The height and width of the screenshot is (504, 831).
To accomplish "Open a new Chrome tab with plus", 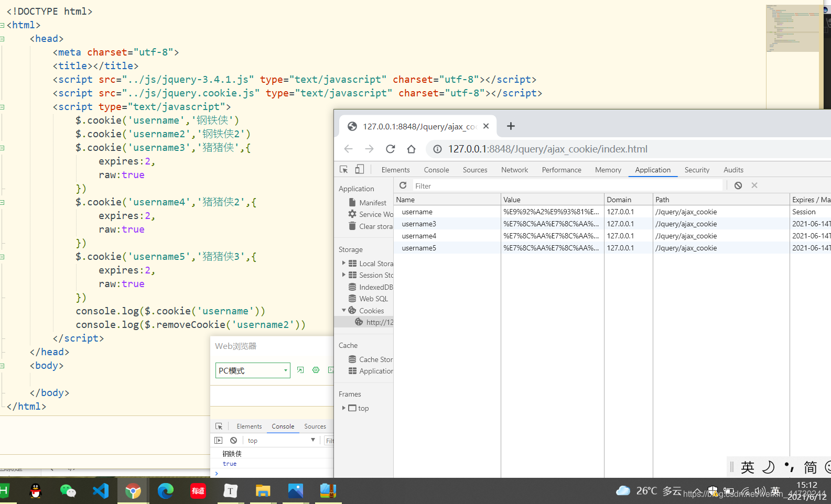I will tap(511, 126).
